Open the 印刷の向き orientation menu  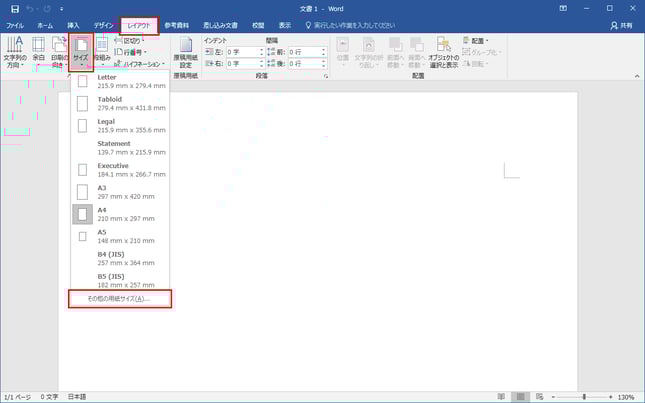(x=59, y=52)
